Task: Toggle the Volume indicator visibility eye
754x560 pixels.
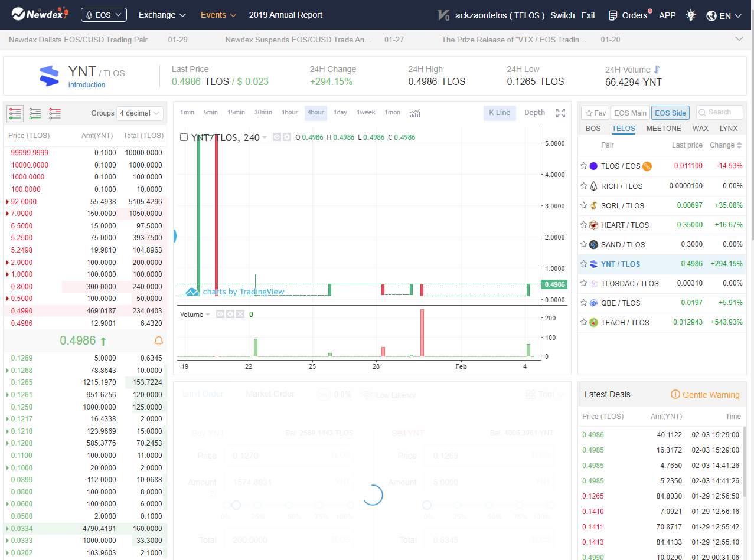Action: pos(220,315)
